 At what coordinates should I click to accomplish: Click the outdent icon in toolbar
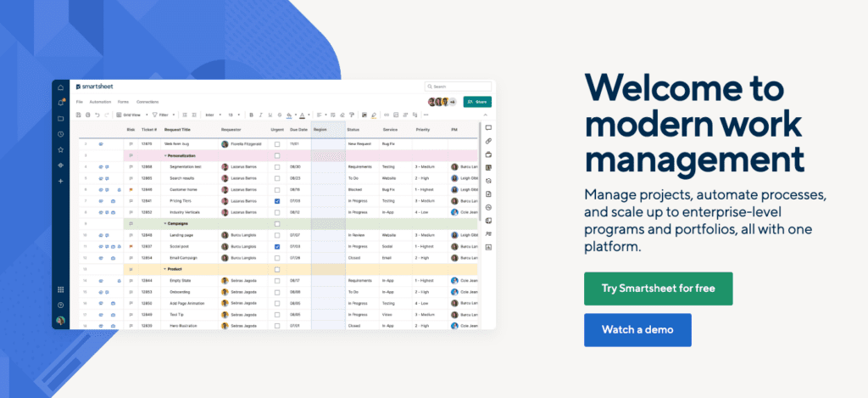pos(185,115)
